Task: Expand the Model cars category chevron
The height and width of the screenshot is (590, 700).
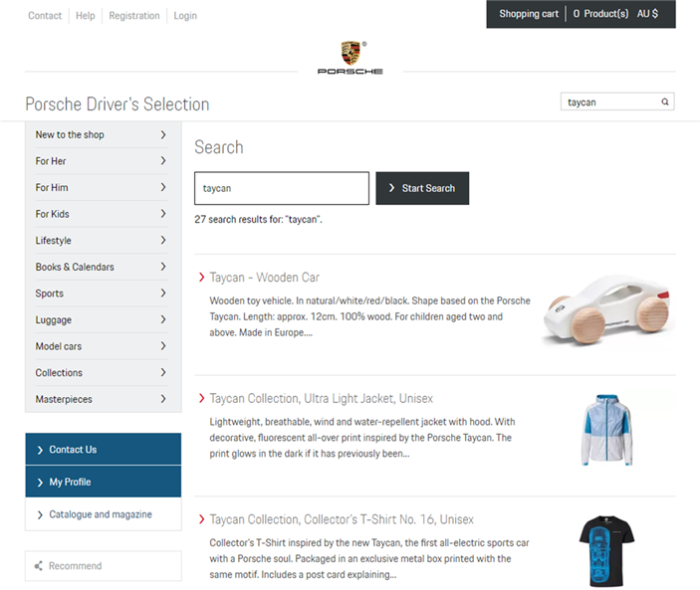Action: (163, 346)
